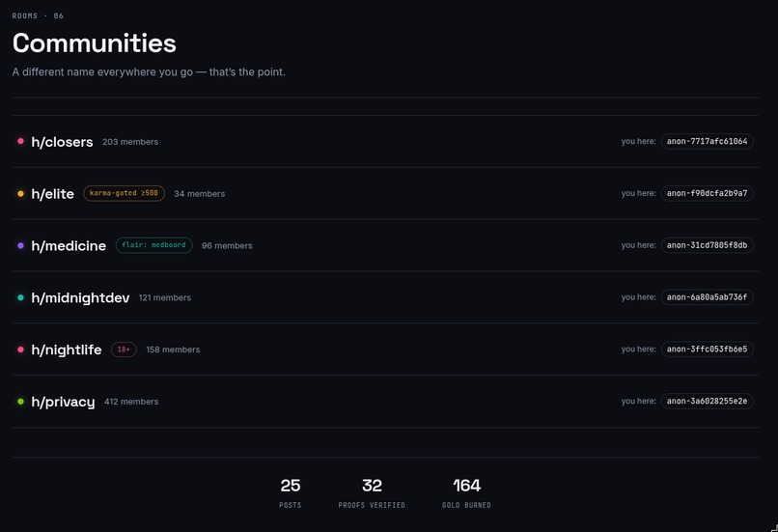Click 'you here:' label in h/closers row
Viewport: 778px width, 532px height.
(639, 141)
